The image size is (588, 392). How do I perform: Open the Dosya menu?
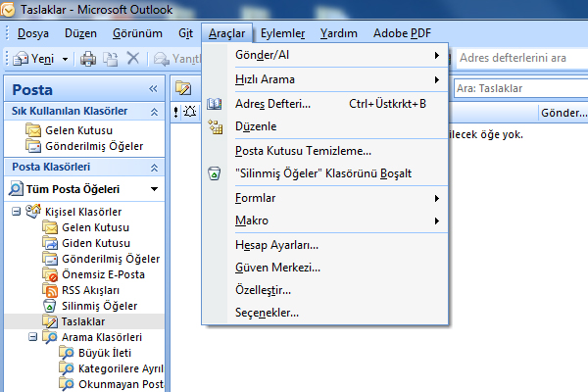[x=33, y=33]
